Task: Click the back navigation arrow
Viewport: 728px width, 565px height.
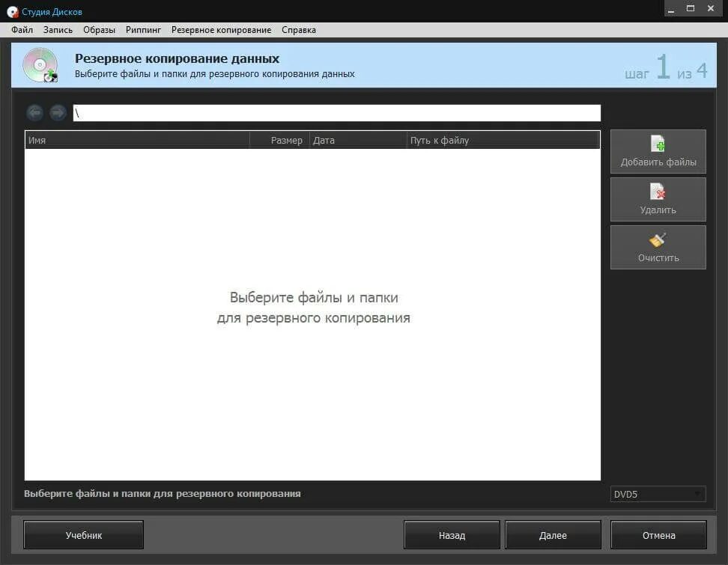Action: point(34,112)
